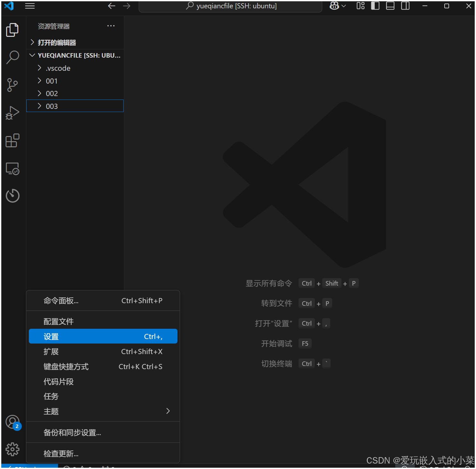
Task: Expand the 001 folder
Action: (75, 81)
